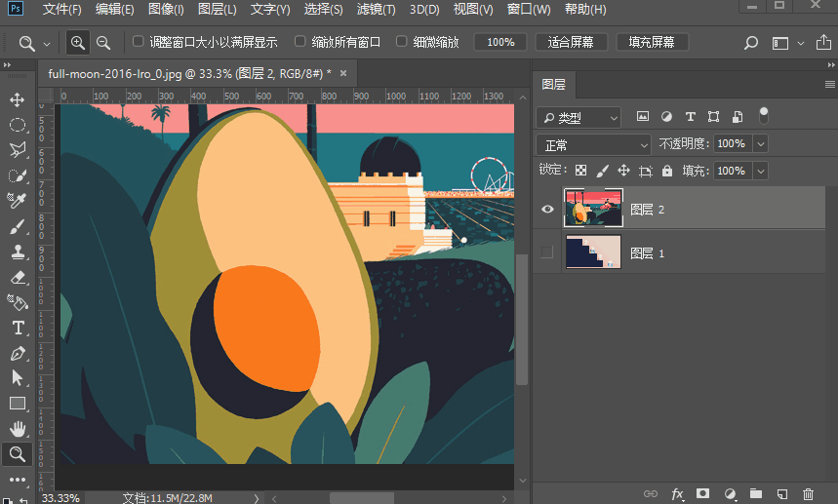This screenshot has width=838, height=504.
Task: Select the Path Selection tool
Action: click(x=18, y=378)
